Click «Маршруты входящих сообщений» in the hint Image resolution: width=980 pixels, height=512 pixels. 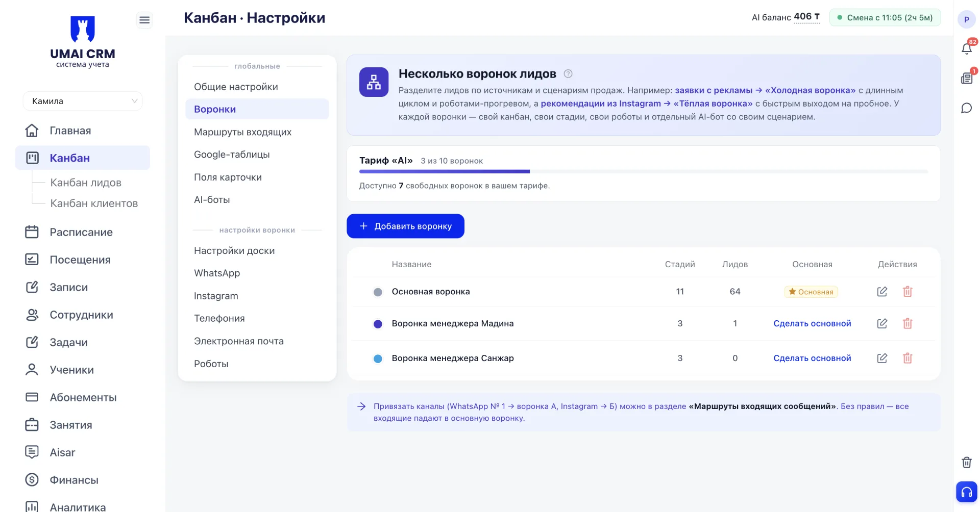coord(763,406)
